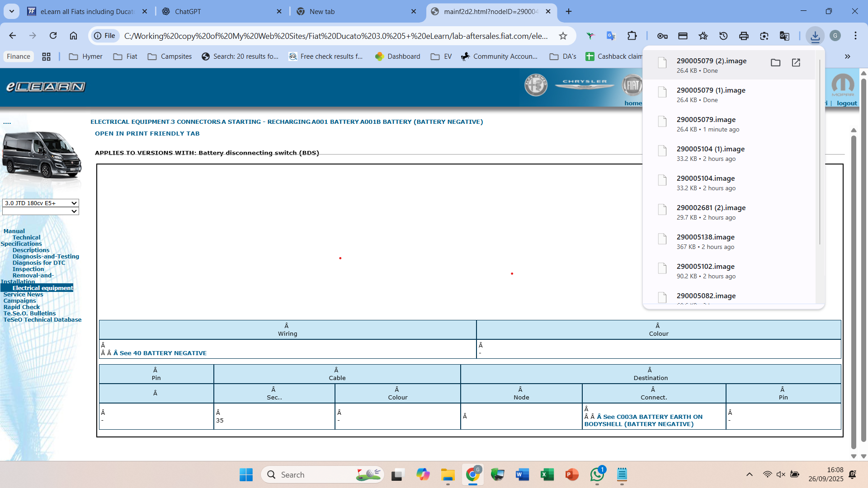
Task: Open 290005079 (2).image in new tab
Action: 796,63
